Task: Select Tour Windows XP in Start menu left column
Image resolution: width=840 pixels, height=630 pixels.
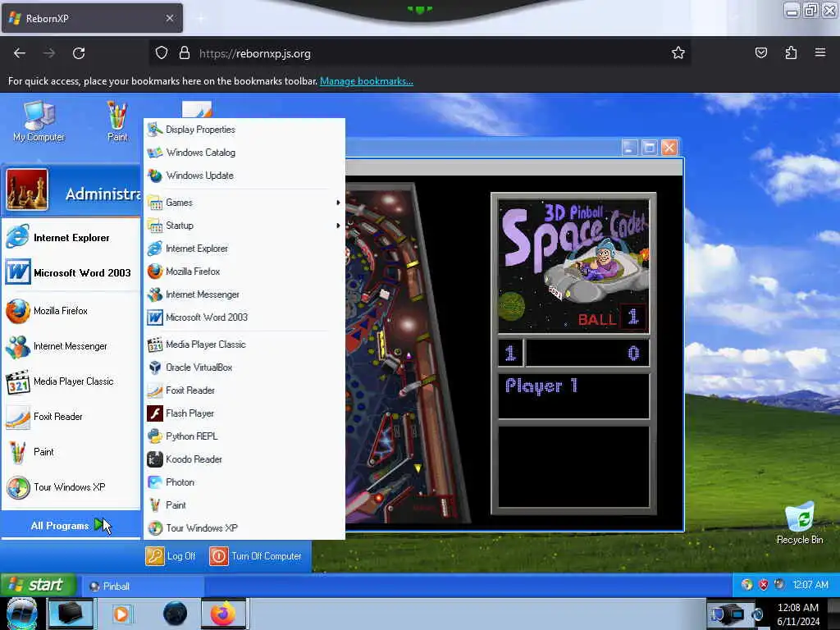Action: [x=71, y=487]
